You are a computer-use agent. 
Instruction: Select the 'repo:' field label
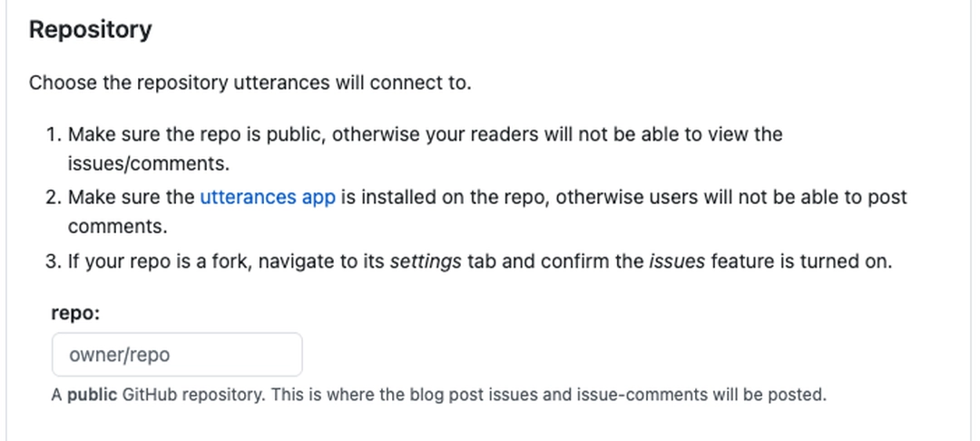click(75, 313)
